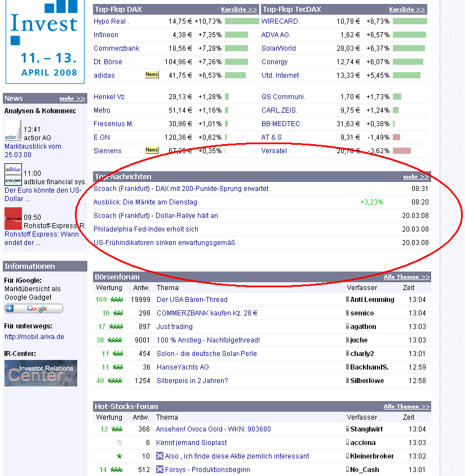Open Alle Themen in Börsenforum
The width and height of the screenshot is (465, 476).
coord(407,277)
